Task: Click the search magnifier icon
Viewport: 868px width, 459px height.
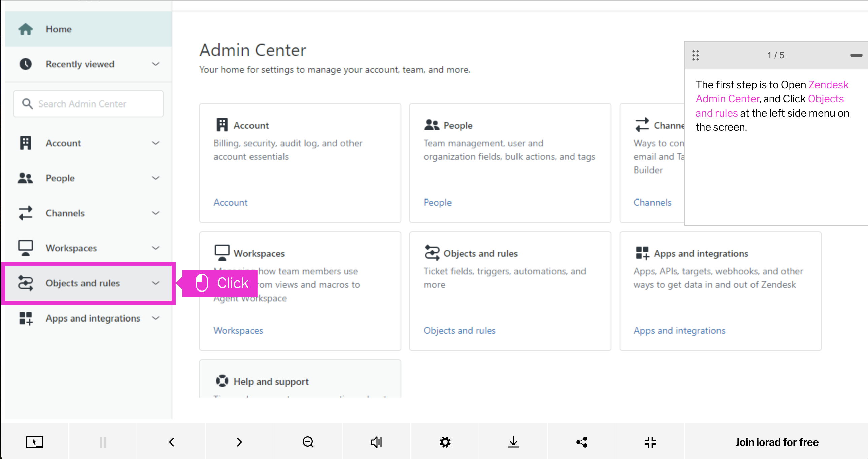Action: pos(27,104)
